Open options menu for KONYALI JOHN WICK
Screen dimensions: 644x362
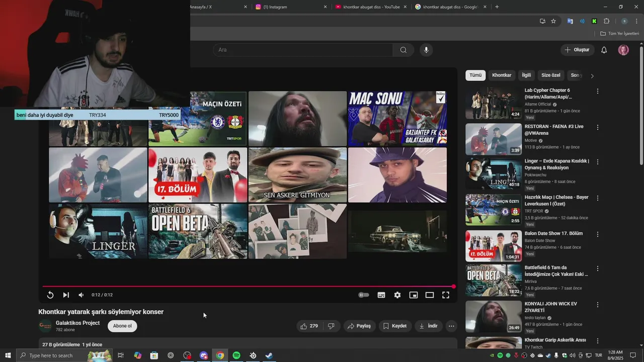[598, 305]
